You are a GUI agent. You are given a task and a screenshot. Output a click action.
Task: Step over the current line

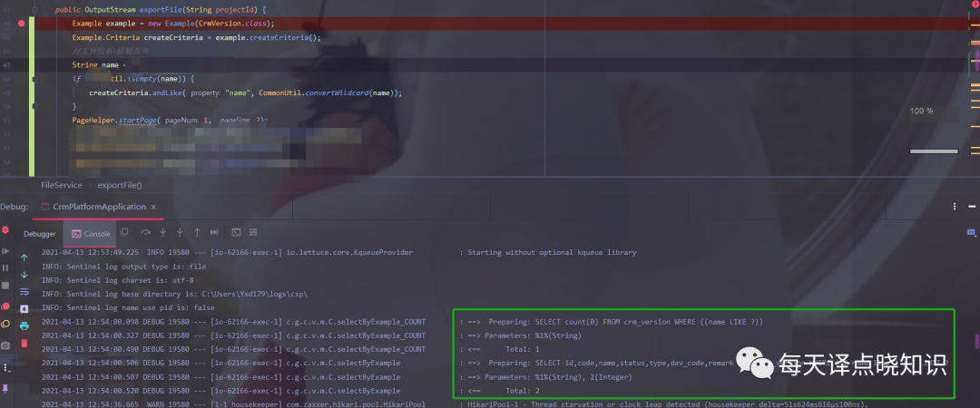(145, 232)
